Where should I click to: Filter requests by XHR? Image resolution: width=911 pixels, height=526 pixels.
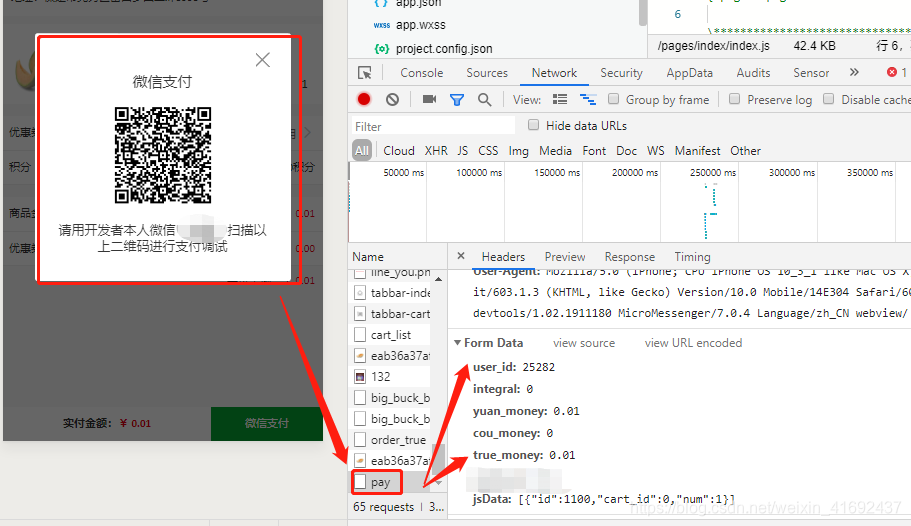click(436, 151)
